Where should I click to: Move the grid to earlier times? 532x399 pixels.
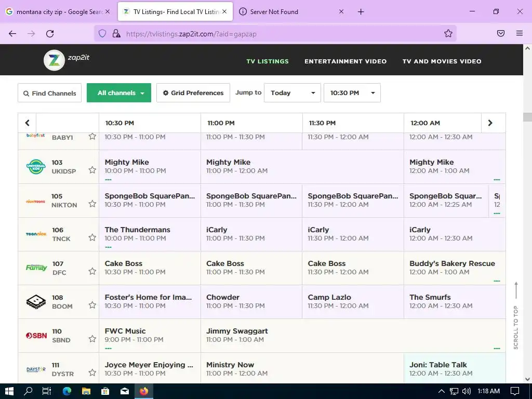point(27,123)
